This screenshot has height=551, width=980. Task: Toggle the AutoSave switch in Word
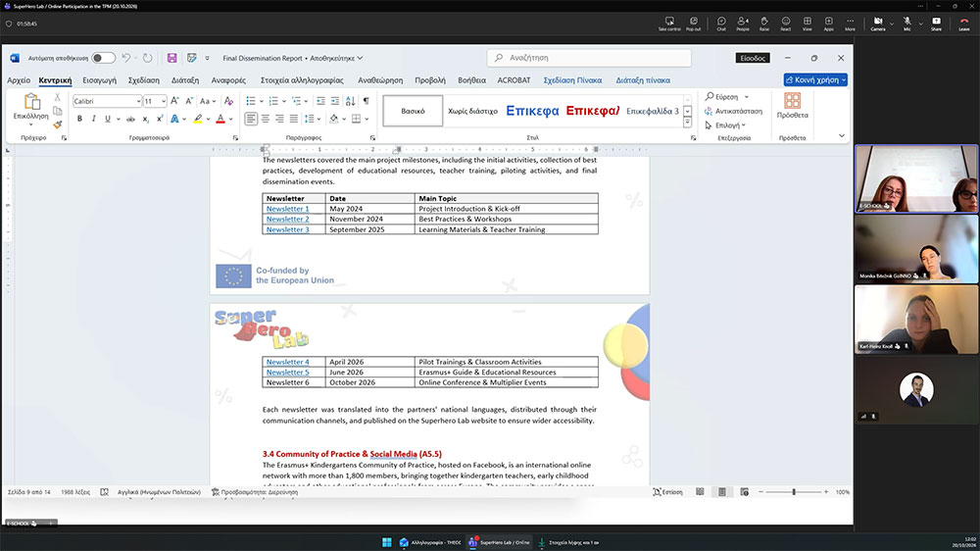[103, 58]
